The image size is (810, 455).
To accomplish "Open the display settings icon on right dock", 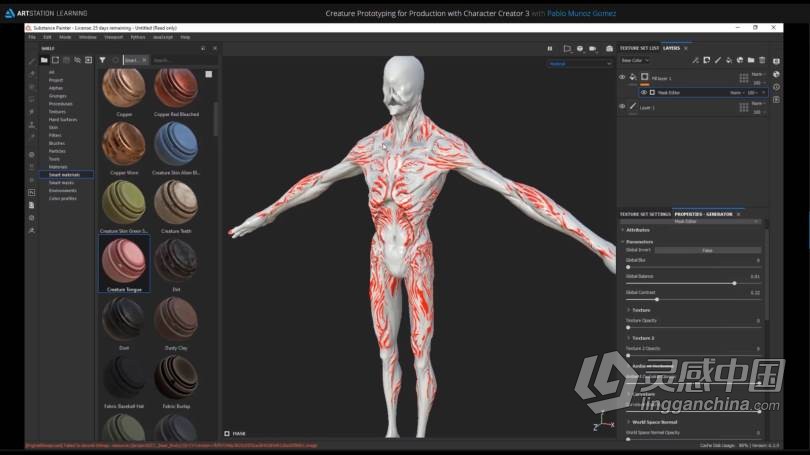I will (x=776, y=61).
